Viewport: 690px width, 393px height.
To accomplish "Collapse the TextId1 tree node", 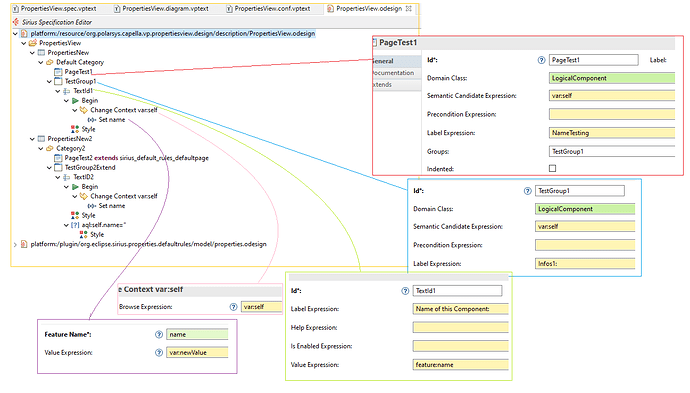I will pyautogui.click(x=58, y=91).
